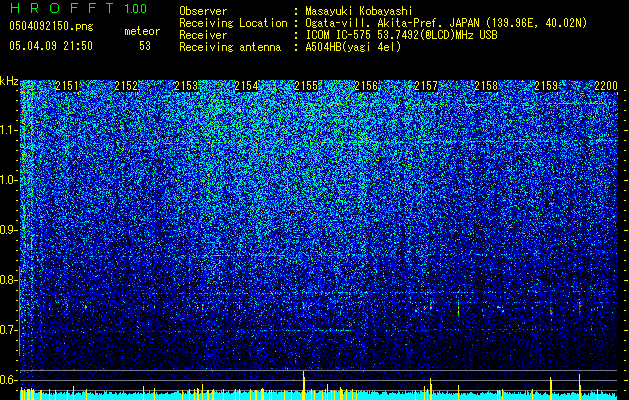Click the Receiving Location label

233,23
